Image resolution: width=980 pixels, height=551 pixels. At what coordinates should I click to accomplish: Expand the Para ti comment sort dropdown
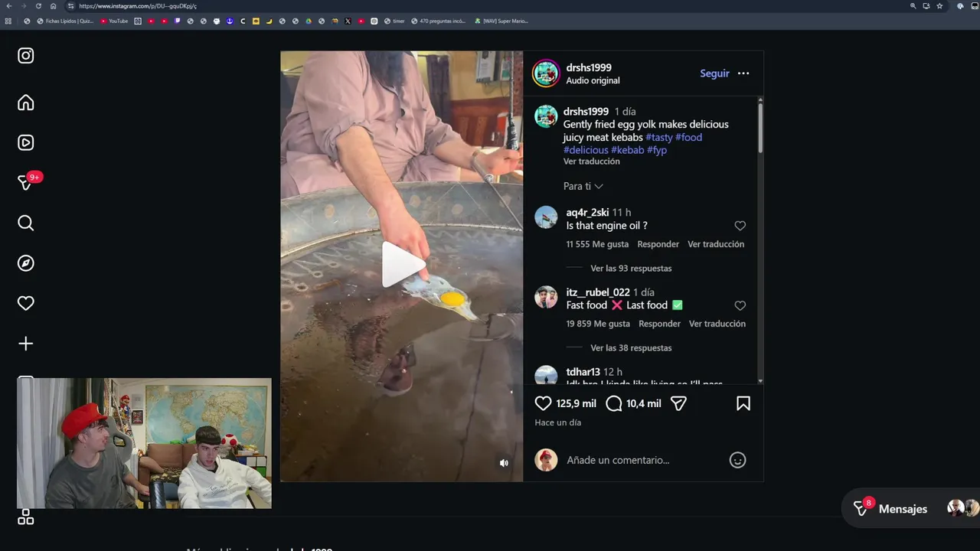click(x=583, y=186)
